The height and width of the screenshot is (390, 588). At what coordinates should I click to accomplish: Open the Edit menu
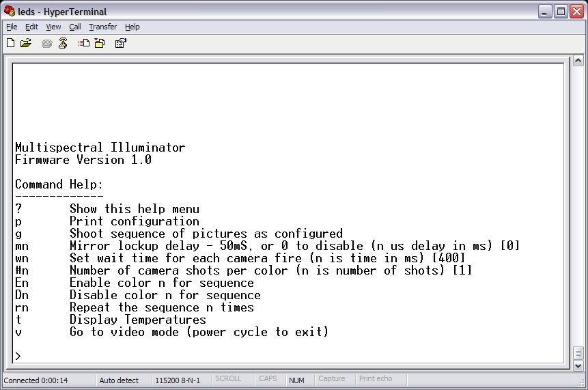(x=31, y=27)
